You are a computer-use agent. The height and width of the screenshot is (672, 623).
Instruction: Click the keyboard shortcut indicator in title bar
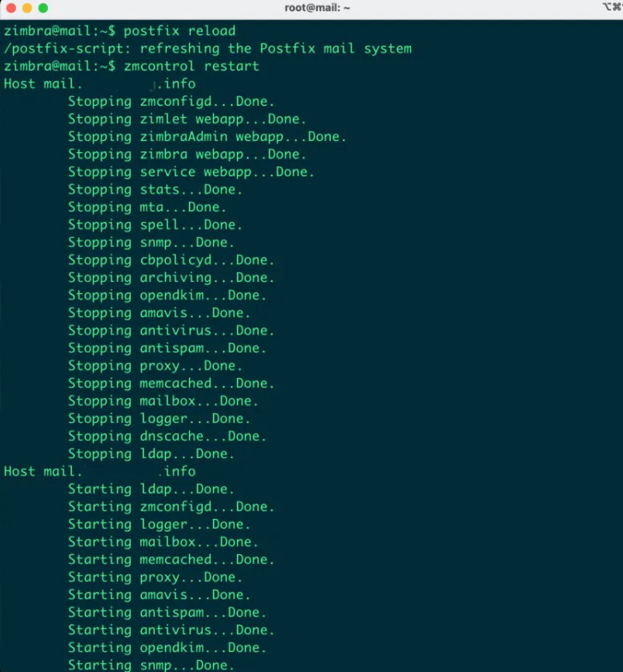click(x=611, y=8)
